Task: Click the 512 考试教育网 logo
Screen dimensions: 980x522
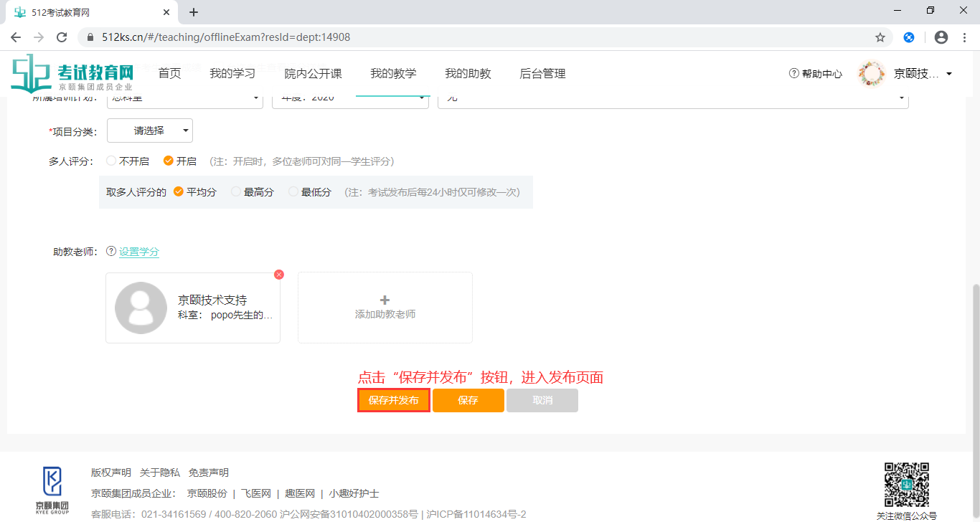Action: click(72, 73)
